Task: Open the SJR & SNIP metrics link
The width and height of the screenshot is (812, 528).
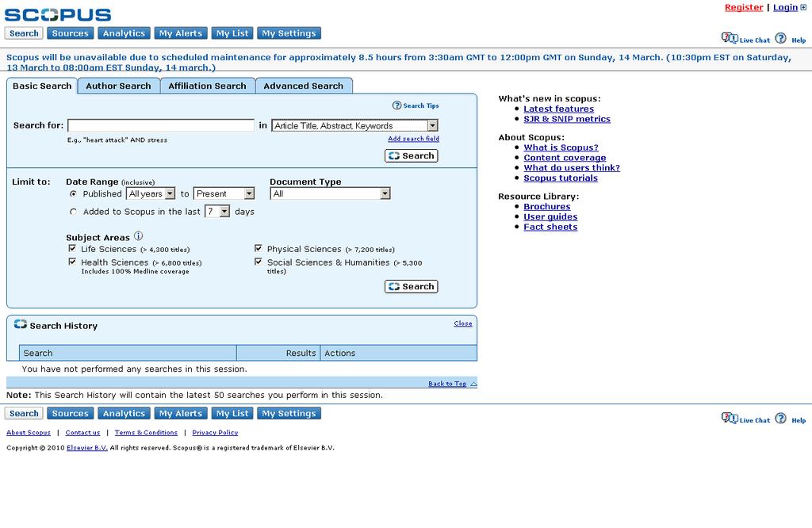Action: coord(567,119)
